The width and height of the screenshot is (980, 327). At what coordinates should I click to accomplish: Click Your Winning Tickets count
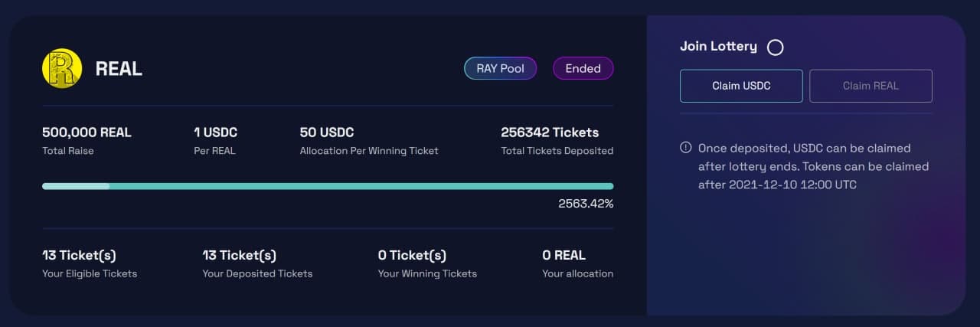point(412,255)
